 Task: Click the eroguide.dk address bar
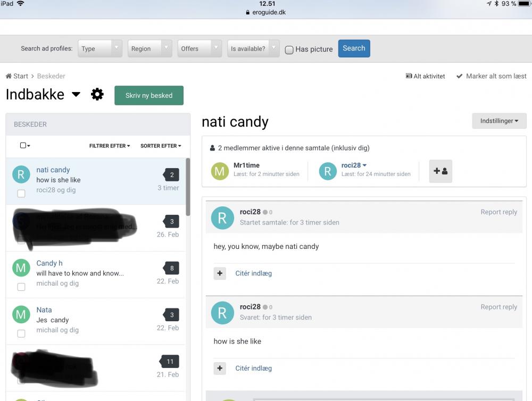265,12
